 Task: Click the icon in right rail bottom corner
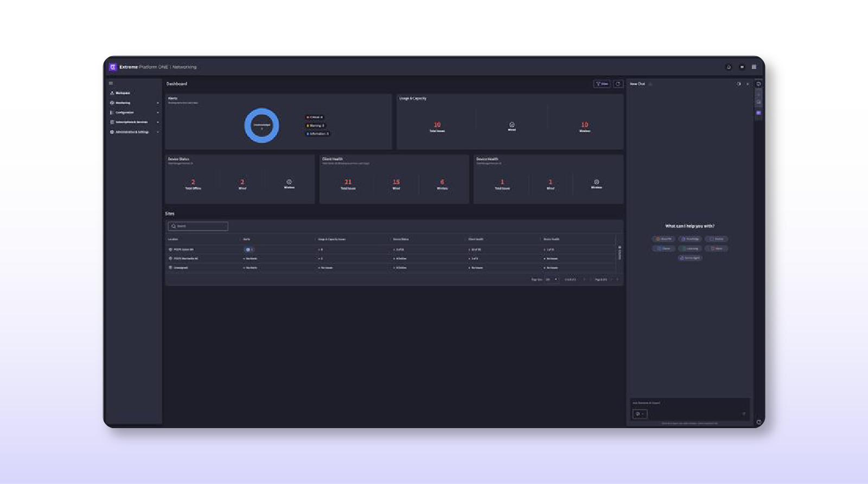[758, 422]
